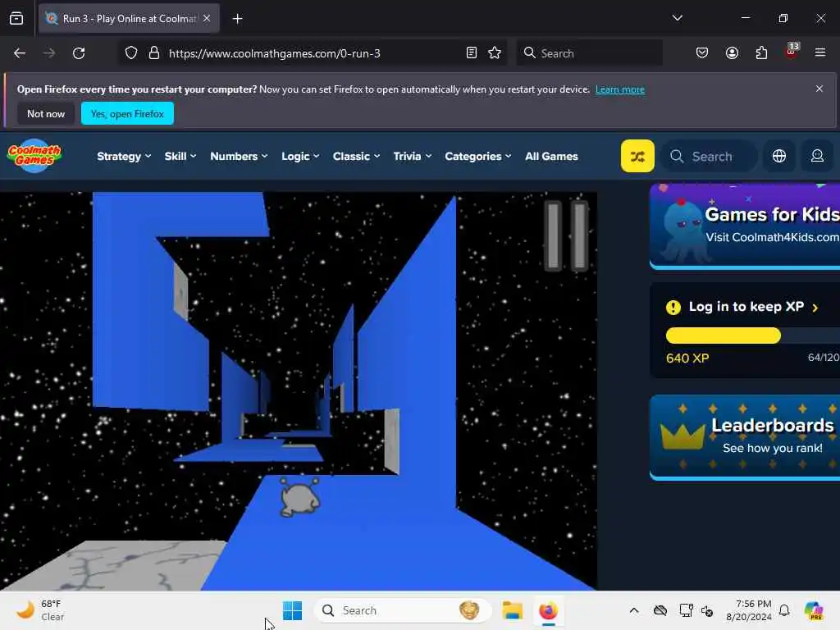Open the Leaderboards banner
The height and width of the screenshot is (630, 840).
point(745,437)
